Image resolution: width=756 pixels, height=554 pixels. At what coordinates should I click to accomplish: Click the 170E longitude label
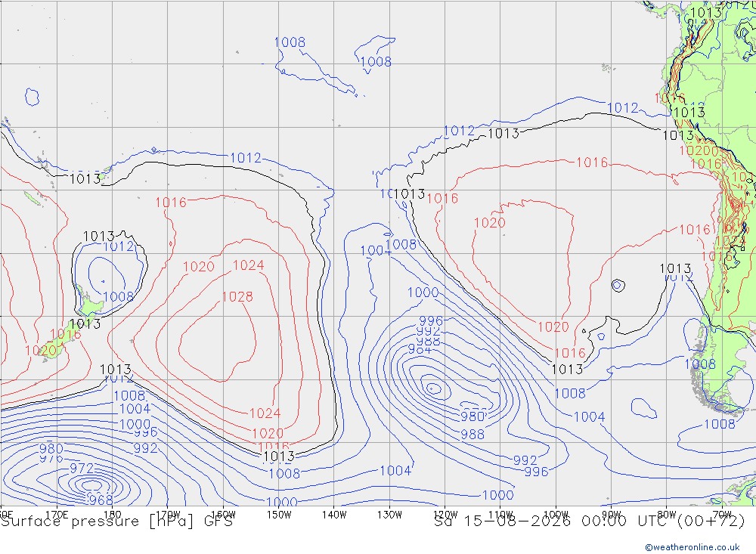[57, 515]
